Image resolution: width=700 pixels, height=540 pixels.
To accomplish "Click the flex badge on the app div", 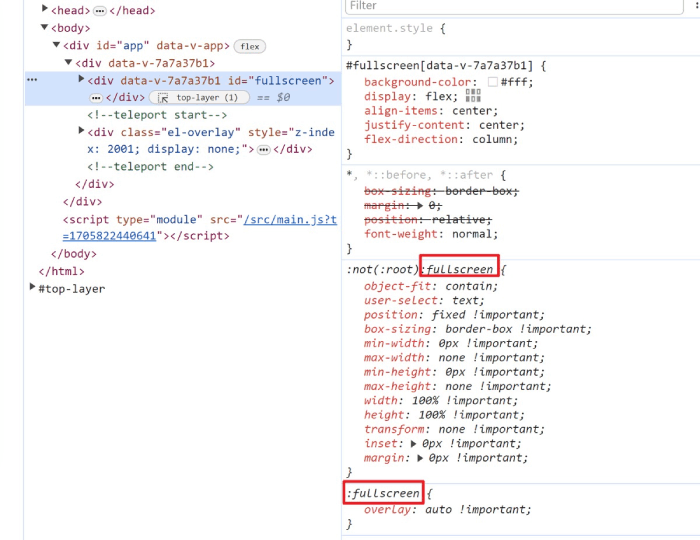I will coord(250,46).
